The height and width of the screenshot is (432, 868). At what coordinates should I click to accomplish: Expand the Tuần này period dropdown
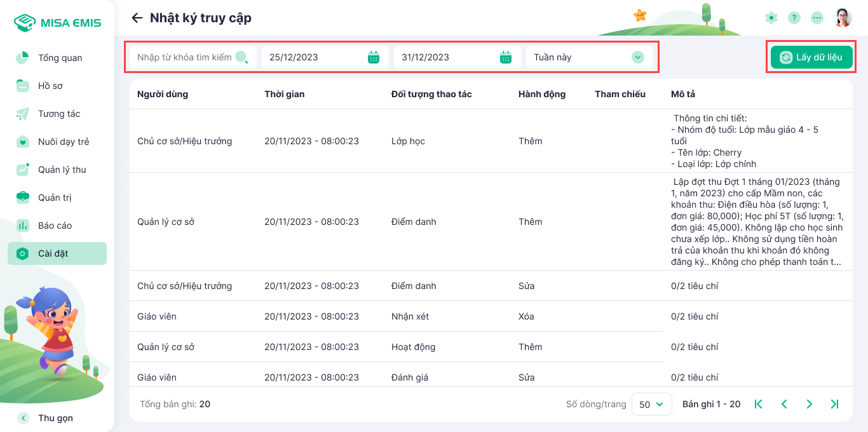(638, 57)
